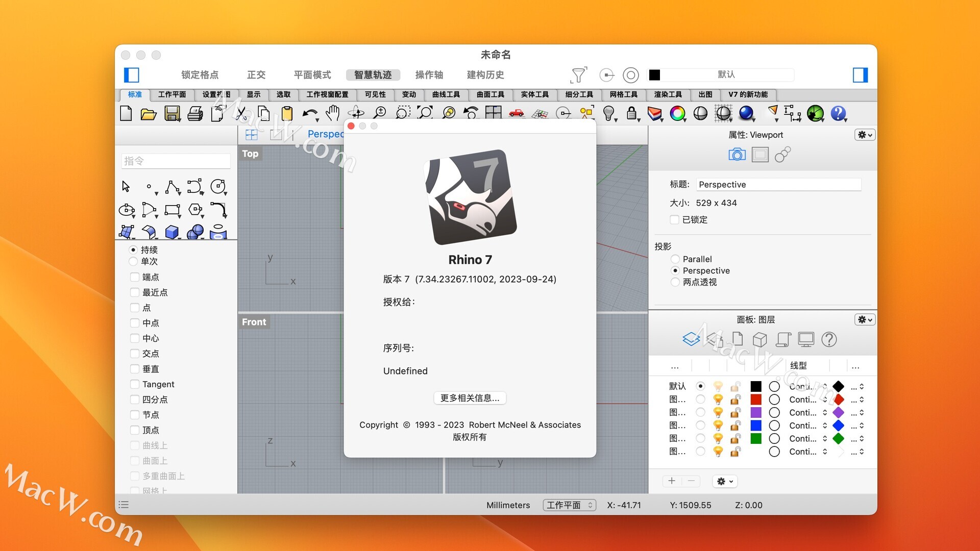This screenshot has height=551, width=980.
Task: Cut selection with the scissors icon
Action: [x=241, y=113]
